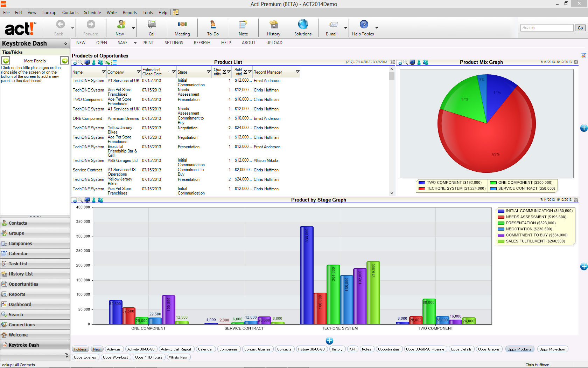588x368 pixels.
Task: Switch to the Opps 30-60-90 Pipeline tab
Action: pyautogui.click(x=425, y=349)
